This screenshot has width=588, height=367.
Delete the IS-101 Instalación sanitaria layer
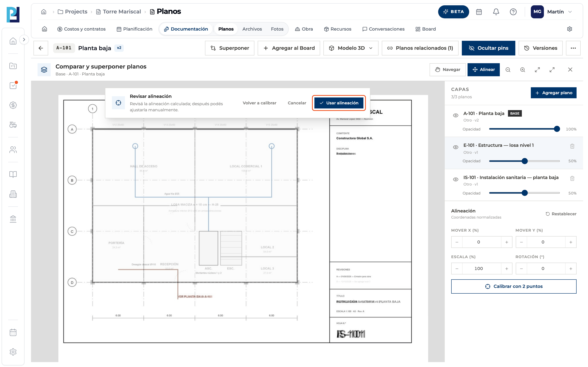tap(572, 178)
